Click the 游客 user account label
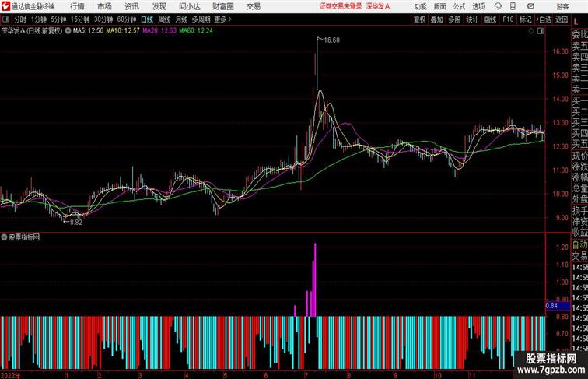The width and height of the screenshot is (588, 379). click(562, 6)
